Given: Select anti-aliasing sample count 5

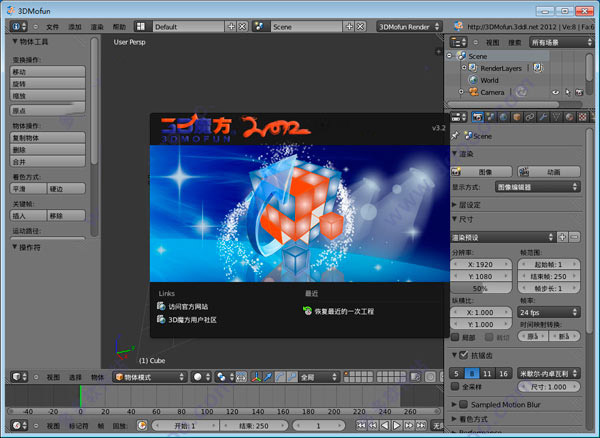Looking at the screenshot, I should [x=456, y=373].
